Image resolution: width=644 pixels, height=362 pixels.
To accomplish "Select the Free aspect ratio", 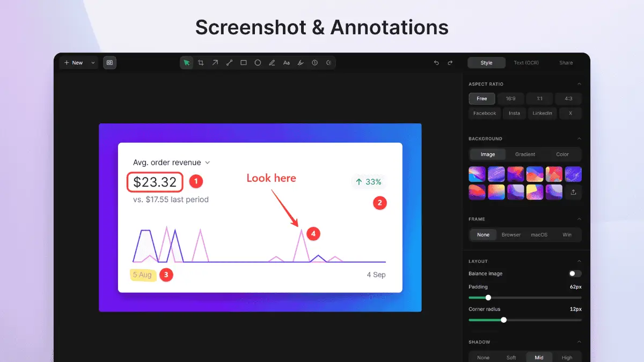I will 482,99.
